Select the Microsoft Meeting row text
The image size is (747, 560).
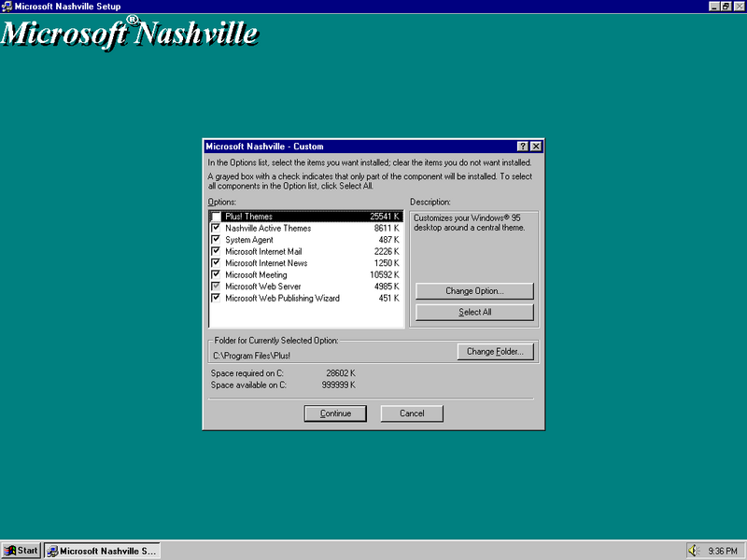pyautogui.click(x=256, y=274)
